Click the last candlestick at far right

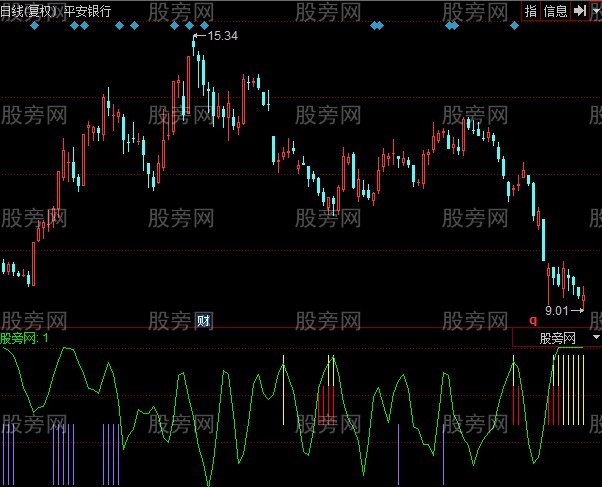(584, 294)
